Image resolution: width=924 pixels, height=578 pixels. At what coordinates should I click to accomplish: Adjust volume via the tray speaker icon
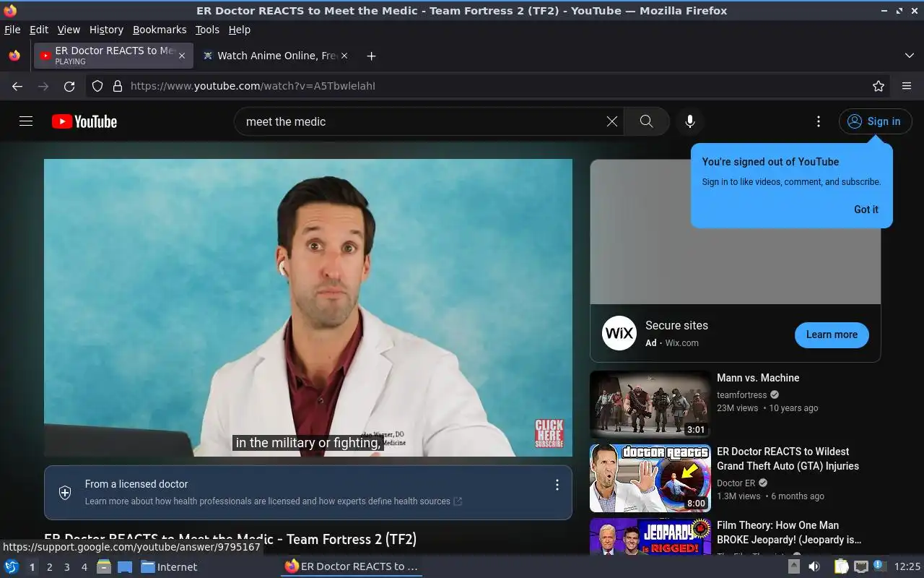[x=814, y=567]
